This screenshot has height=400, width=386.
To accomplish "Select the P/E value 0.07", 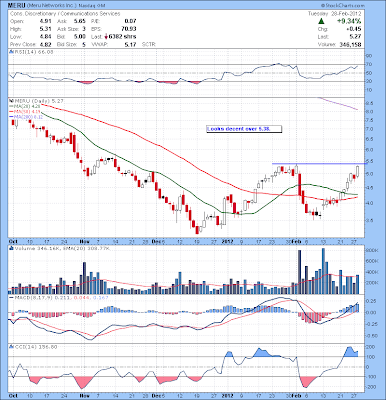I will pyautogui.click(x=130, y=21).
